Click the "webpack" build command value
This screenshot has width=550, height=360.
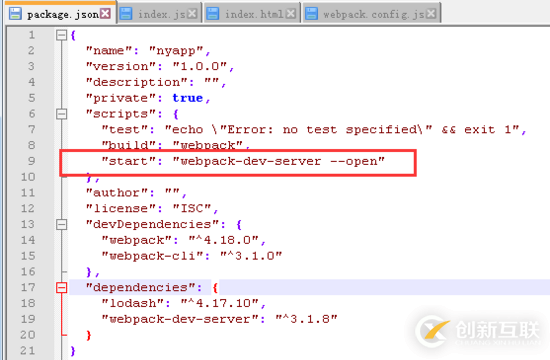(x=208, y=145)
